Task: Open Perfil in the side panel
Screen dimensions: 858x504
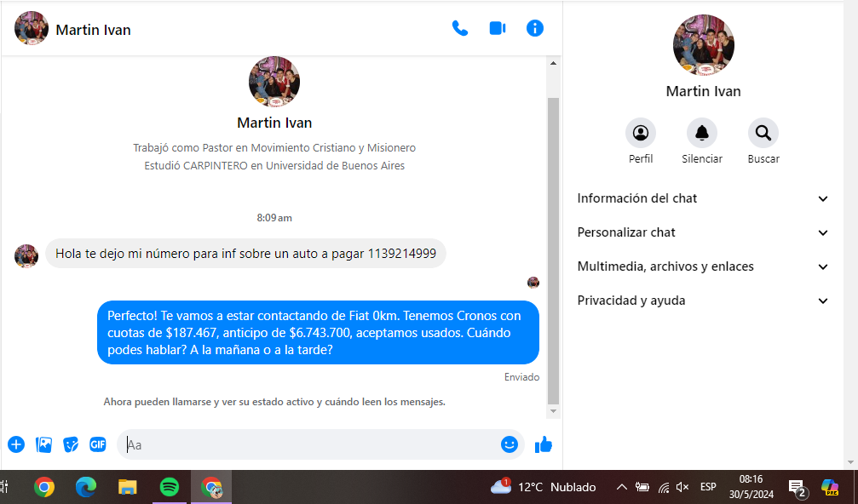Action: tap(641, 134)
